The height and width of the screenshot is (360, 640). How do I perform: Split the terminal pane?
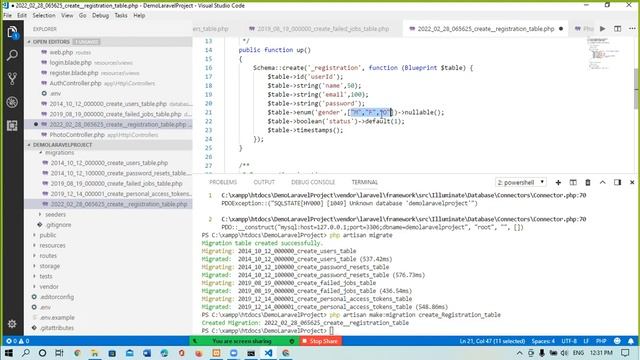coord(573,182)
